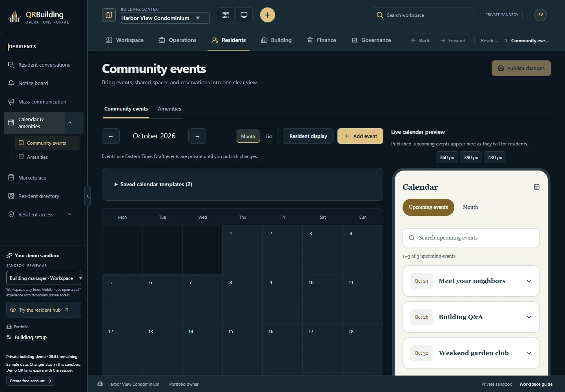
Task: Switch to the Amenities page tab
Action: (169, 109)
